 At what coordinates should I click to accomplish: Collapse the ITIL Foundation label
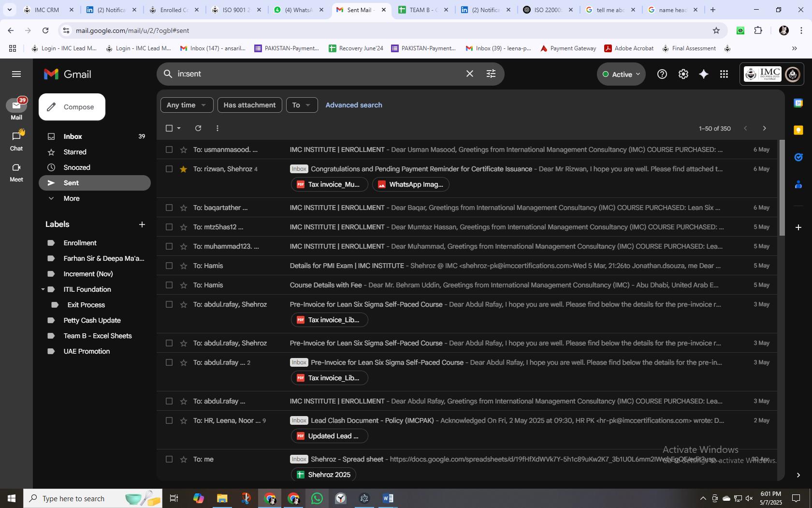43,289
